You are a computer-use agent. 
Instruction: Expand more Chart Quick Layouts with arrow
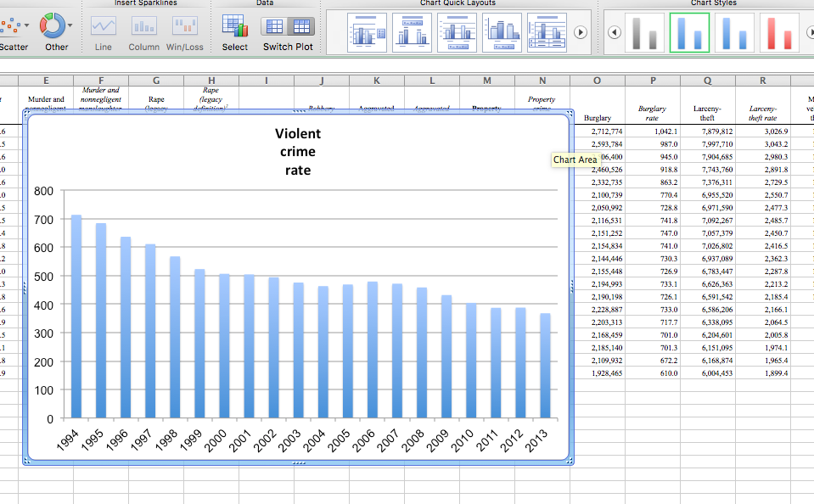coord(581,32)
